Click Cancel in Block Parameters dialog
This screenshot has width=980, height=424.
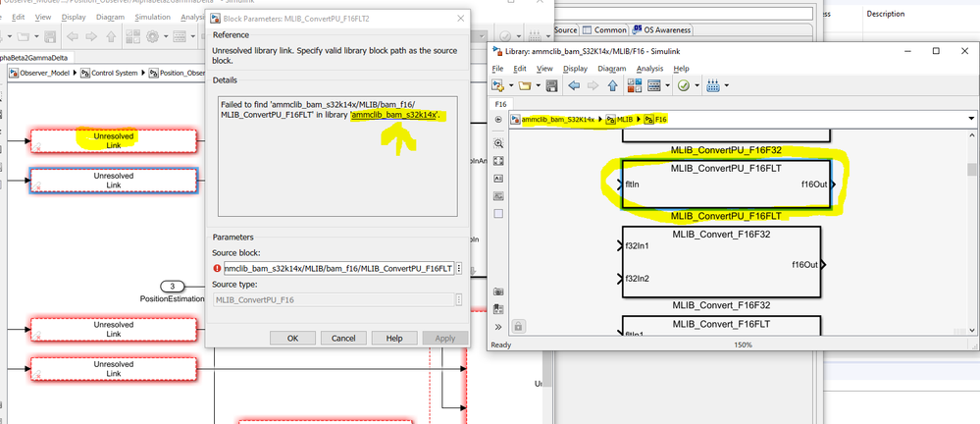343,338
